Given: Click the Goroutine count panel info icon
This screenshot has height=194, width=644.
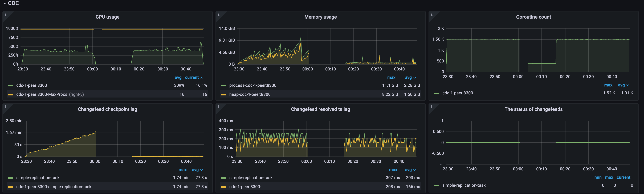Looking at the screenshot, I should [431, 14].
